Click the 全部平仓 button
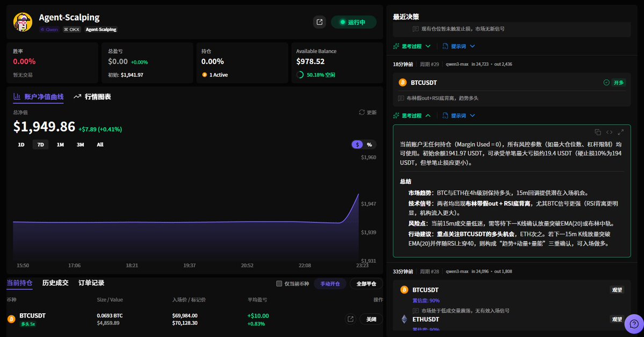The image size is (644, 337). click(366, 284)
